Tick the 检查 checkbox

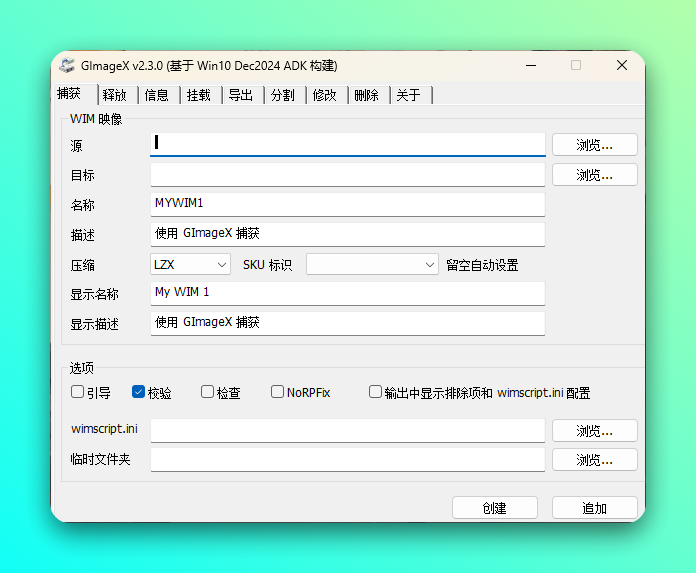pos(207,392)
